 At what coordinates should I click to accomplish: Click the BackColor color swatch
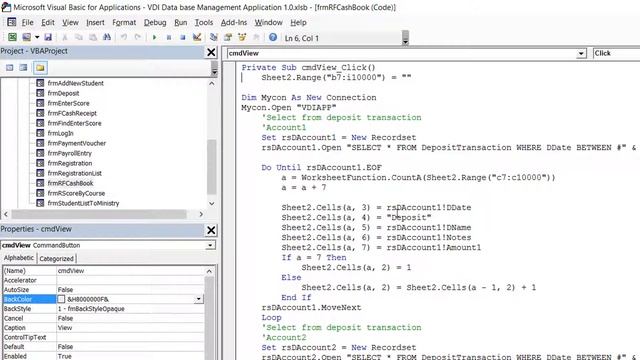pyautogui.click(x=61, y=299)
